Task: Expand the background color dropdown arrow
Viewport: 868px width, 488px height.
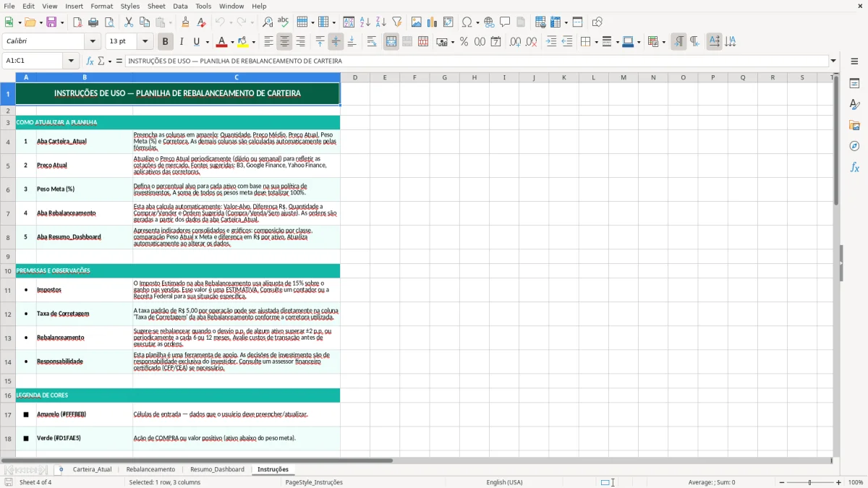Action: (x=253, y=42)
